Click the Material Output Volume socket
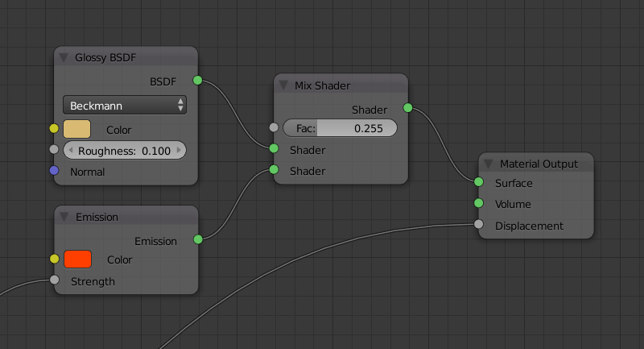The height and width of the screenshot is (349, 644). 478,203
